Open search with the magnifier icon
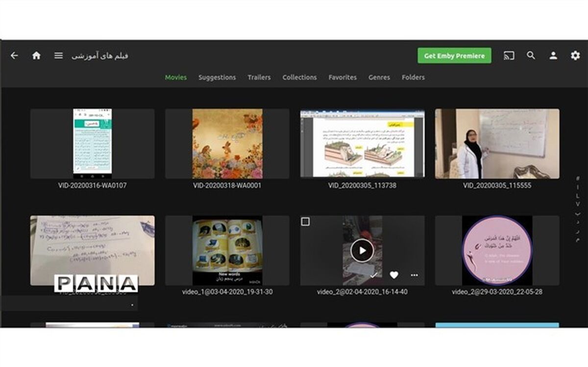This screenshot has height=367, width=588. point(531,55)
